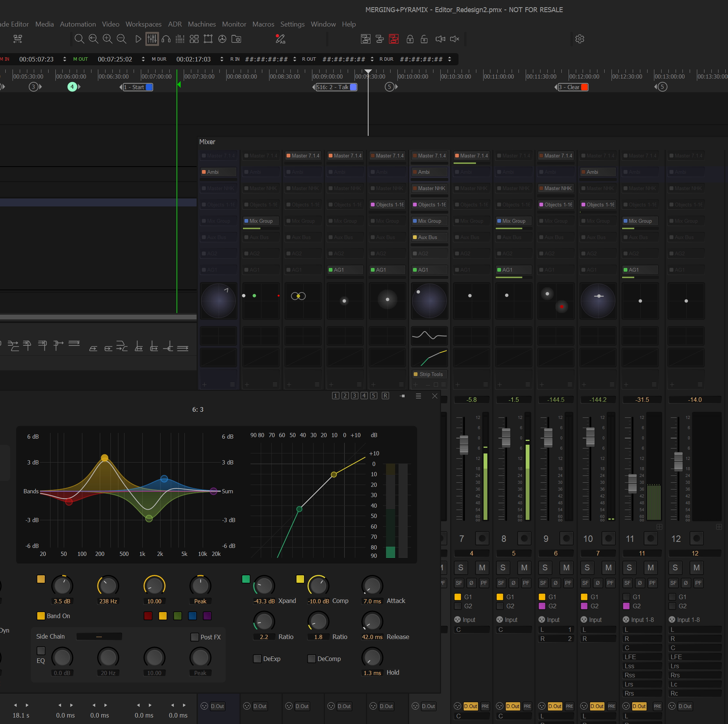Click the headphones monitor icon
The image size is (728, 724).
tap(166, 39)
